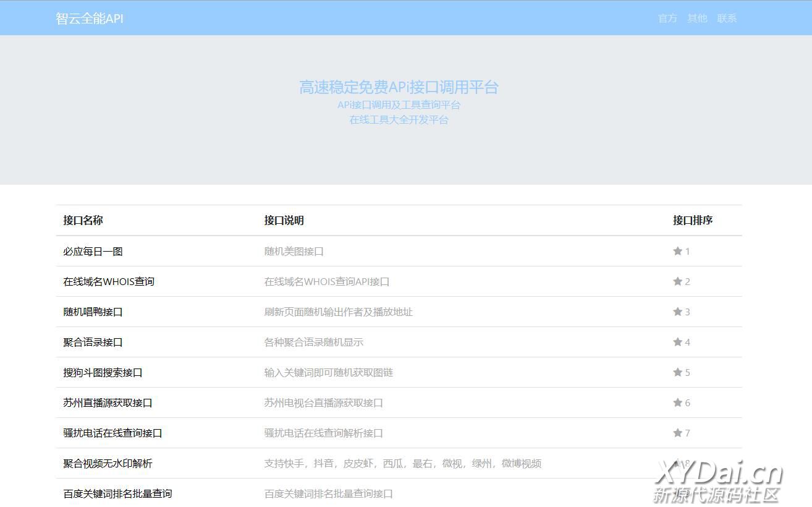Open the 其他 navigation menu item

(697, 19)
